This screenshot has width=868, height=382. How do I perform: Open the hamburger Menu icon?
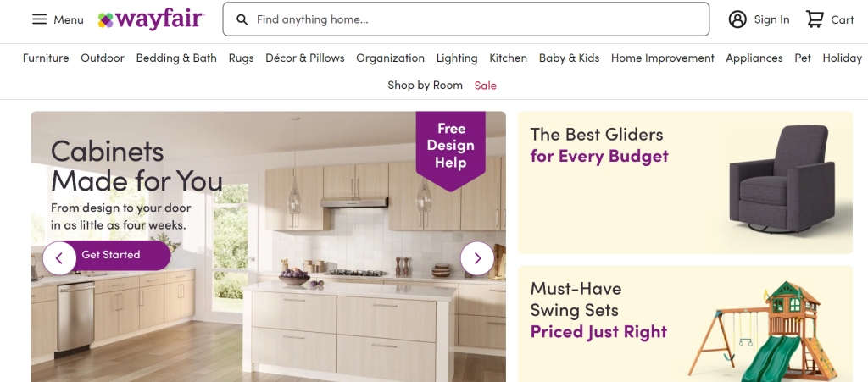tap(39, 19)
